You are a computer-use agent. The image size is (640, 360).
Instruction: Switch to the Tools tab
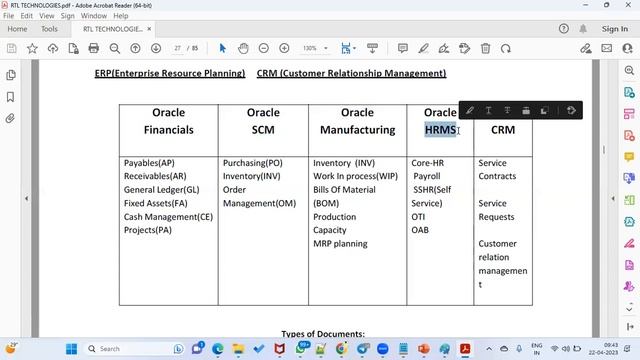[x=49, y=29]
